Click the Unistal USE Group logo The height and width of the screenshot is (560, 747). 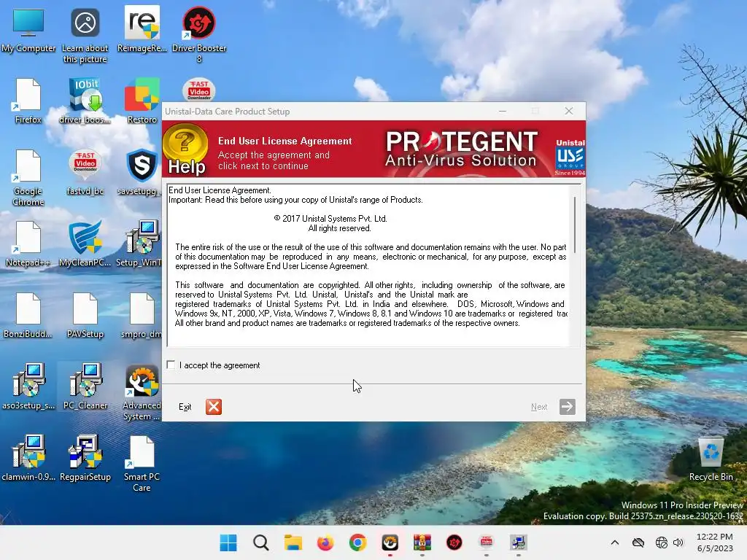(x=570, y=157)
